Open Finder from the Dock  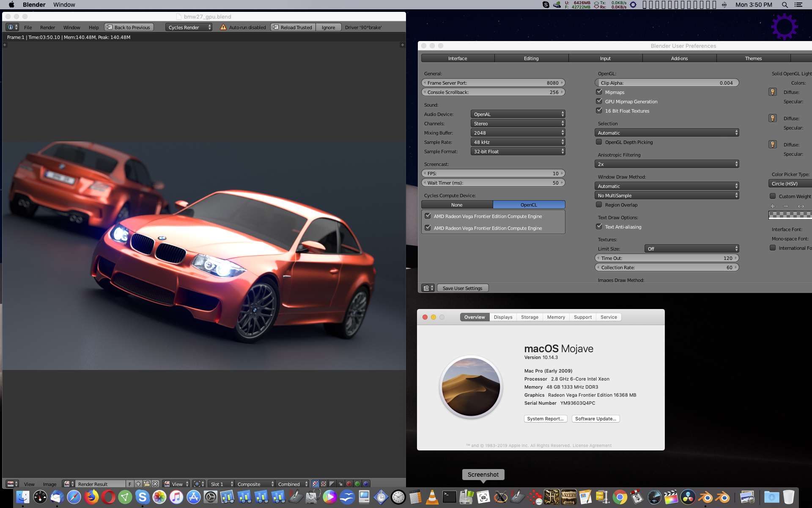click(x=22, y=497)
